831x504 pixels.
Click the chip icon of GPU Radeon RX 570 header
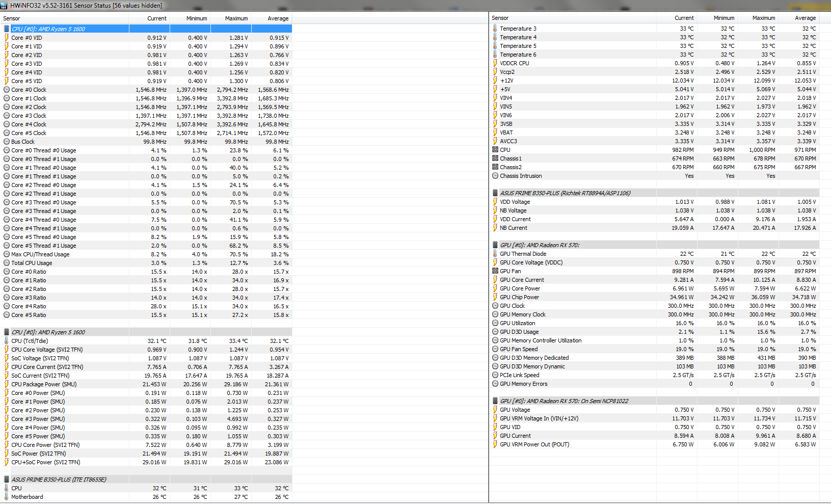[x=495, y=245]
